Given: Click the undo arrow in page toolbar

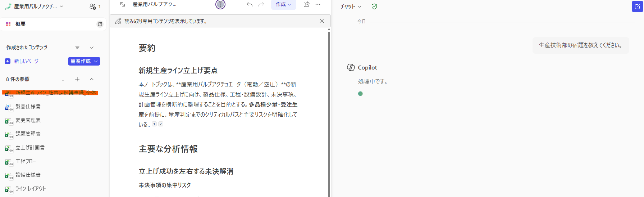Looking at the screenshot, I should click(x=250, y=4).
